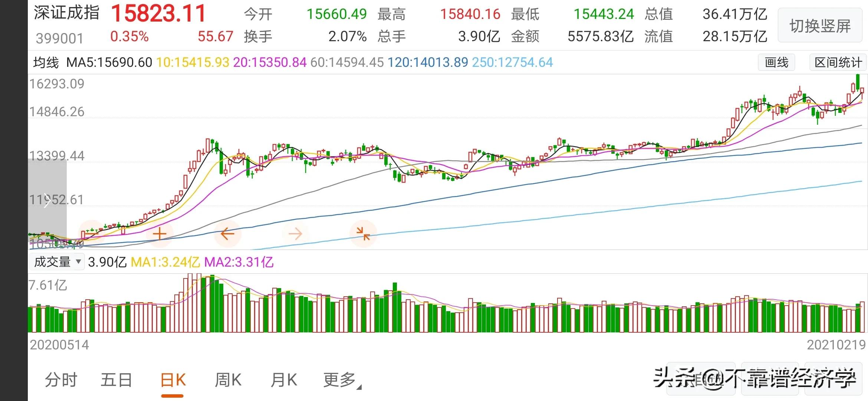This screenshot has width=868, height=401.
Task: Click the MA250 value 12754.64 legend
Action: pyautogui.click(x=512, y=62)
